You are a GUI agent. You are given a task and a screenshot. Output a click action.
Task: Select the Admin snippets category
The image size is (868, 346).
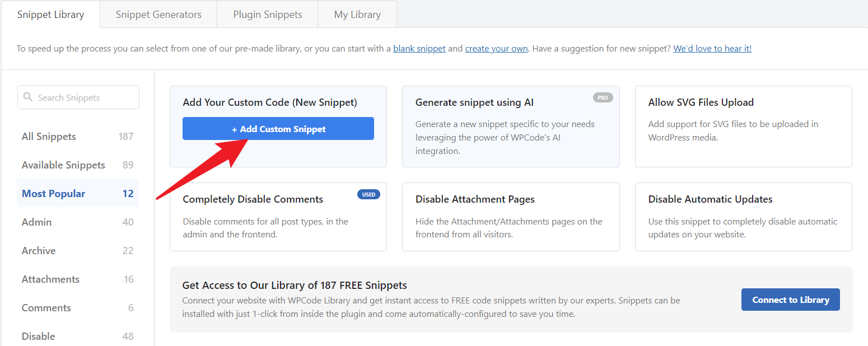(x=36, y=222)
